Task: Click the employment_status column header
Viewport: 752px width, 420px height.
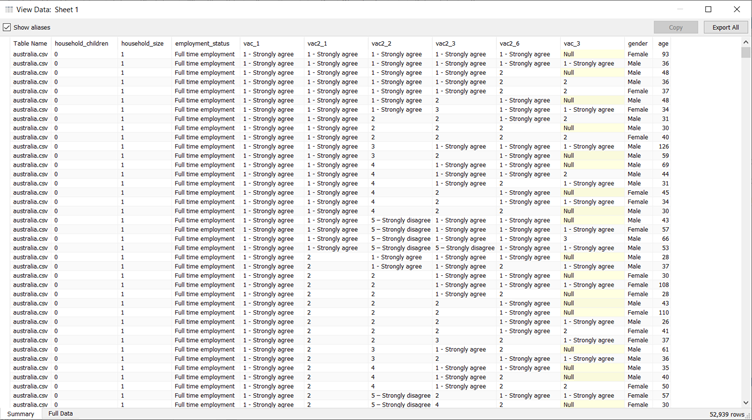Action: 202,44
